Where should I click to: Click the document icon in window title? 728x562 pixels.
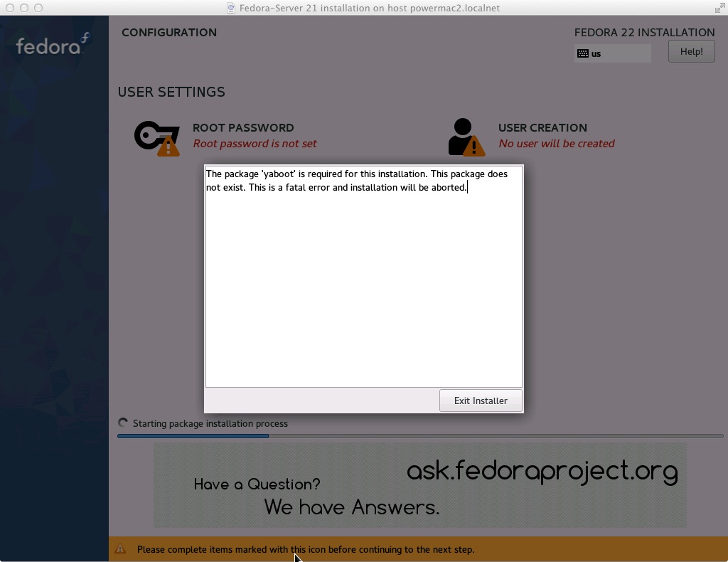(x=231, y=8)
